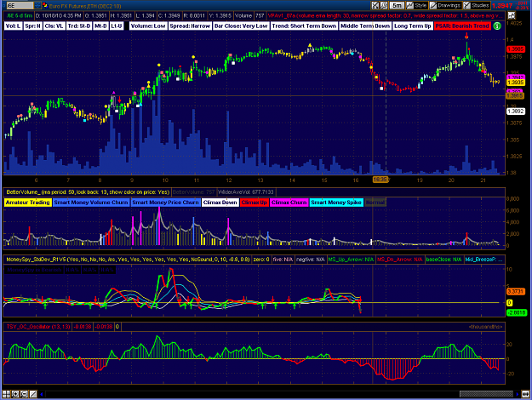Click the chart mode icon above the price axis

(512, 15)
